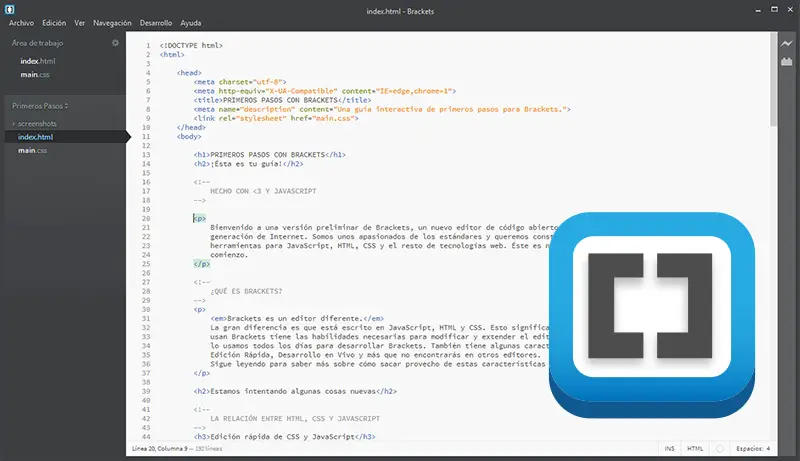Open the working files gear settings
Viewport: 800px width, 461px height.
[x=115, y=43]
